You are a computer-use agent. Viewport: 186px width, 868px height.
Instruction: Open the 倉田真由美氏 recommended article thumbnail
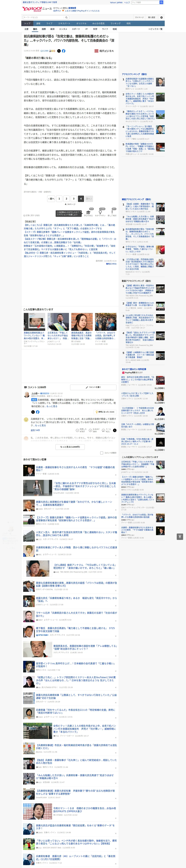click(x=82, y=321)
